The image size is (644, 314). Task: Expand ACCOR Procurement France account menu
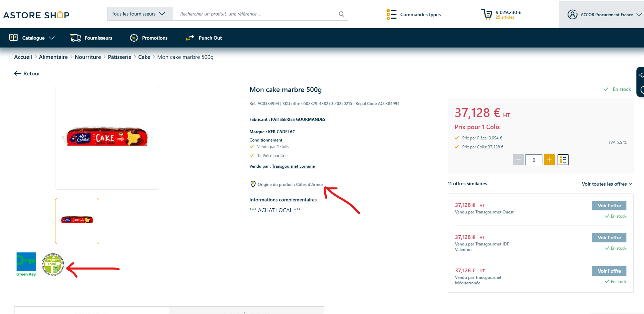coord(639,14)
